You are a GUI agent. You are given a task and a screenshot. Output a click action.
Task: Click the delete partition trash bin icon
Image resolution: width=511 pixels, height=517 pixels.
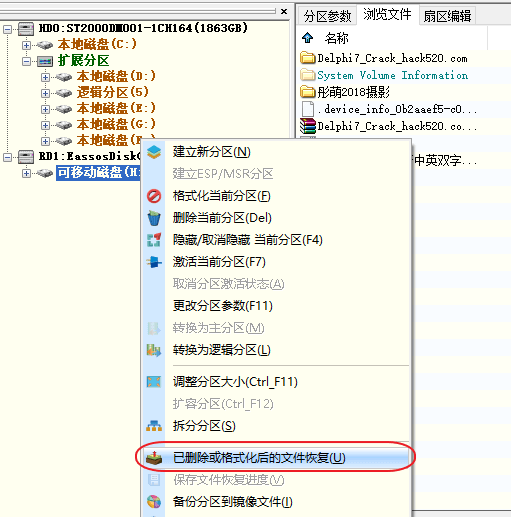154,218
